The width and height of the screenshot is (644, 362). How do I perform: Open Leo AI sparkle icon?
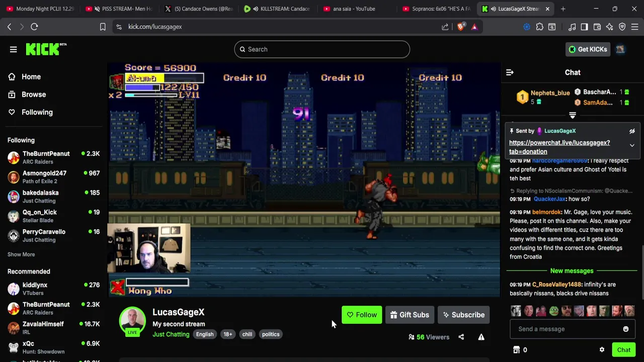pyautogui.click(x=610, y=27)
